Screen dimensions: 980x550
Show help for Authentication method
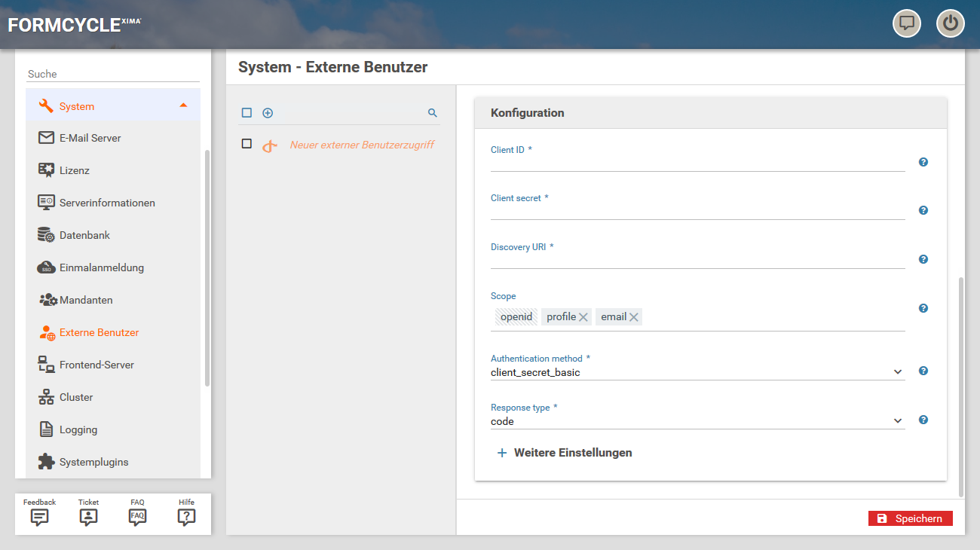pos(923,371)
